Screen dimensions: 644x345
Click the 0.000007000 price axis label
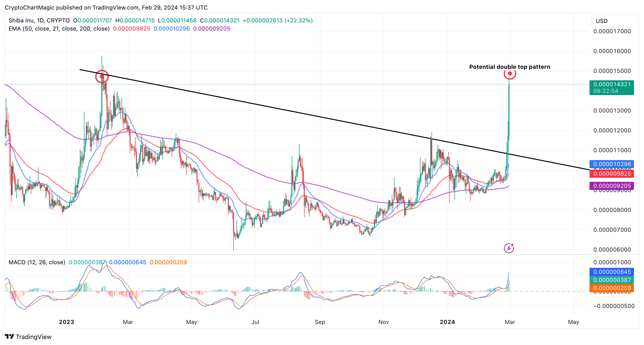click(x=612, y=230)
